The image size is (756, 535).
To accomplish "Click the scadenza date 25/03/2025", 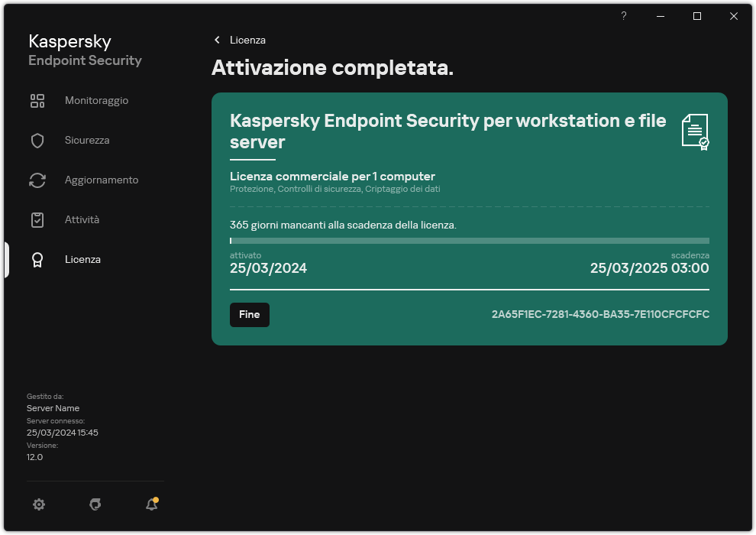I will tap(648, 268).
